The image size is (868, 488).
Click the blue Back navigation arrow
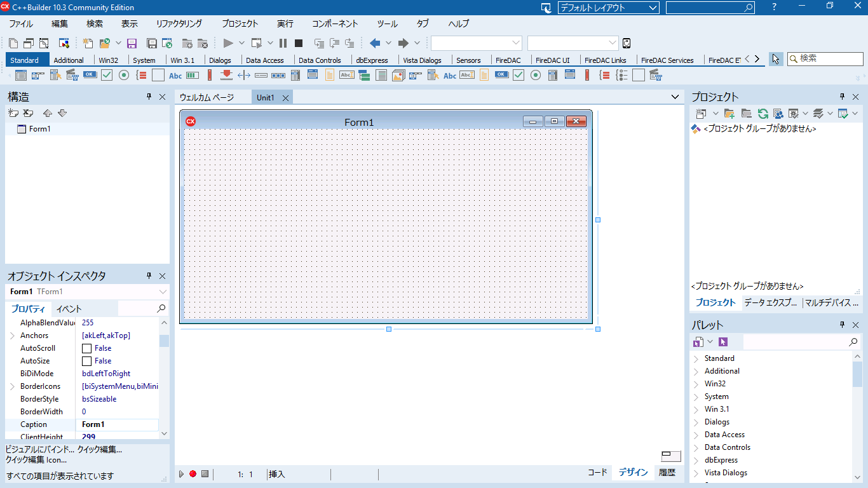click(375, 43)
